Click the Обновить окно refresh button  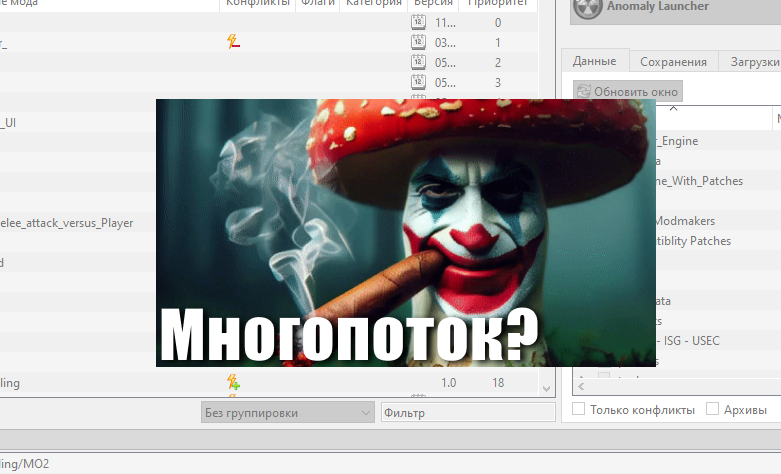(x=628, y=92)
